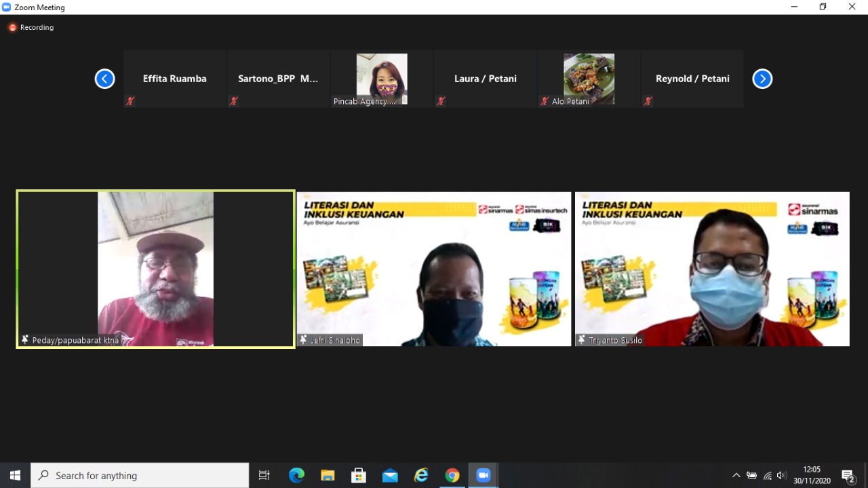
Task: Click the Peday/papuabarat ktna video tile
Action: pos(156,269)
